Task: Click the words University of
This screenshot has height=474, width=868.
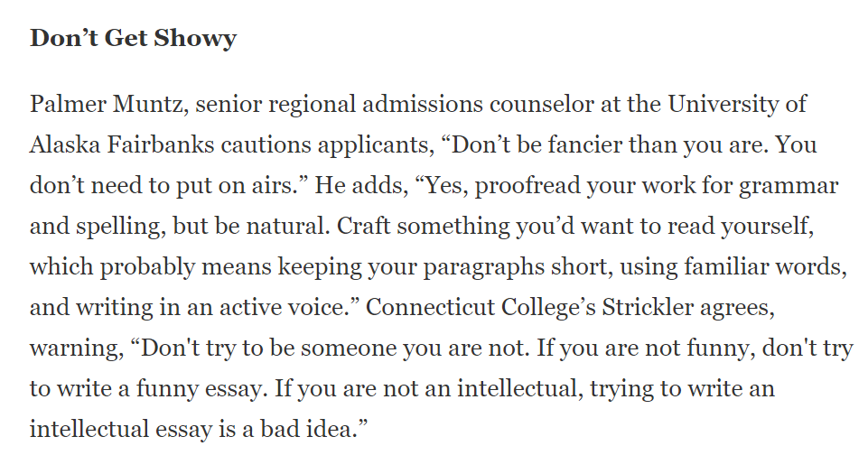Action: click(737, 105)
